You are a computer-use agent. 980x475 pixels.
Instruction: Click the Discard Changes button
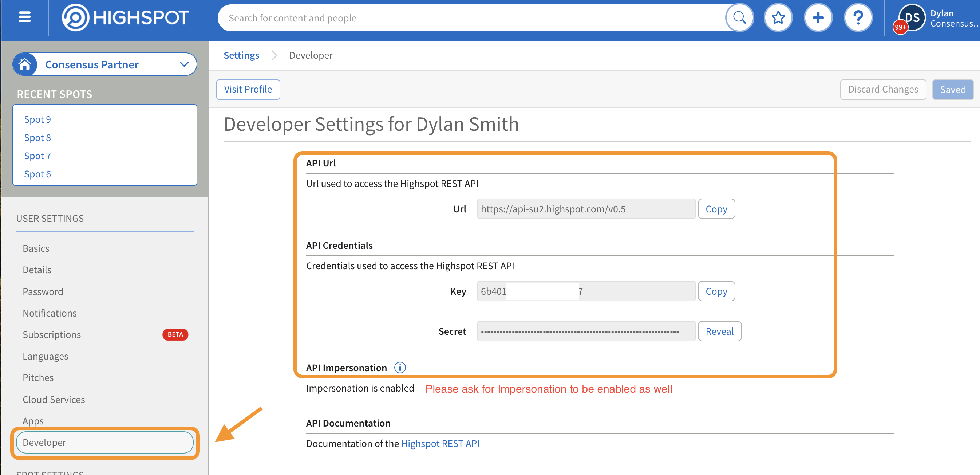click(x=883, y=90)
